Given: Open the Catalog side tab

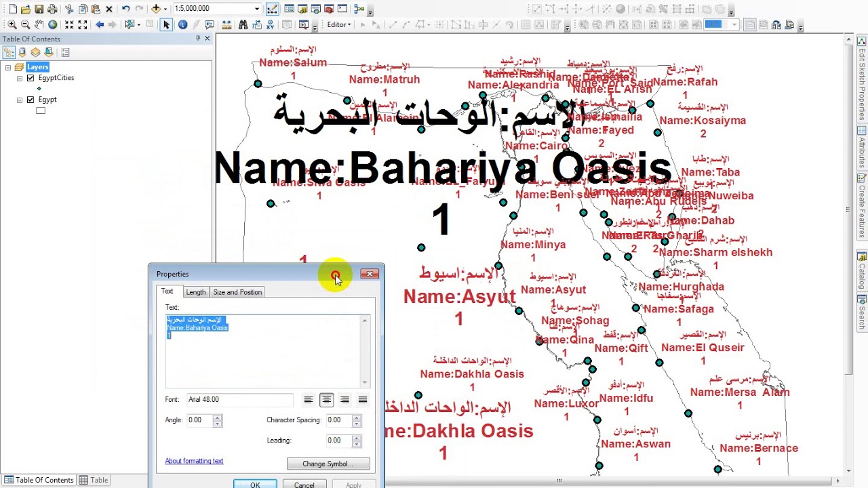Looking at the screenshot, I should 862,271.
